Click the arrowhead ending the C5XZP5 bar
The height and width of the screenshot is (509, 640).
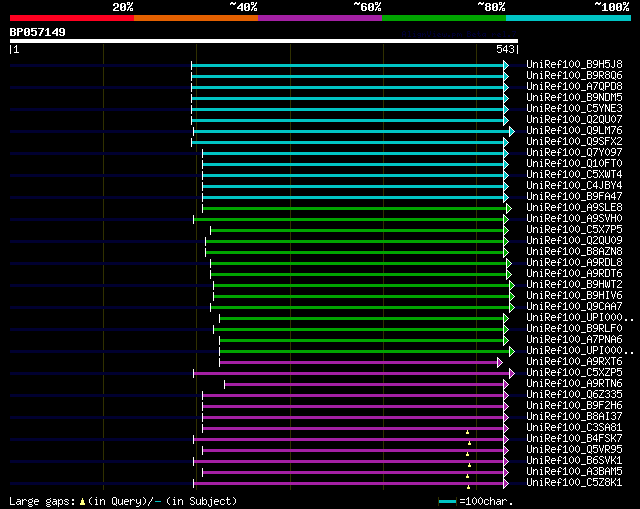coord(512,374)
